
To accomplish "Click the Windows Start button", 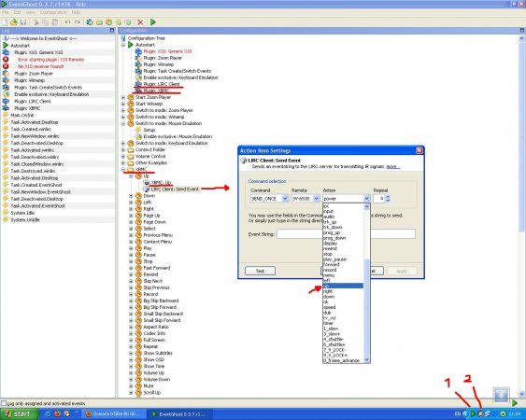I will click(x=19, y=414).
